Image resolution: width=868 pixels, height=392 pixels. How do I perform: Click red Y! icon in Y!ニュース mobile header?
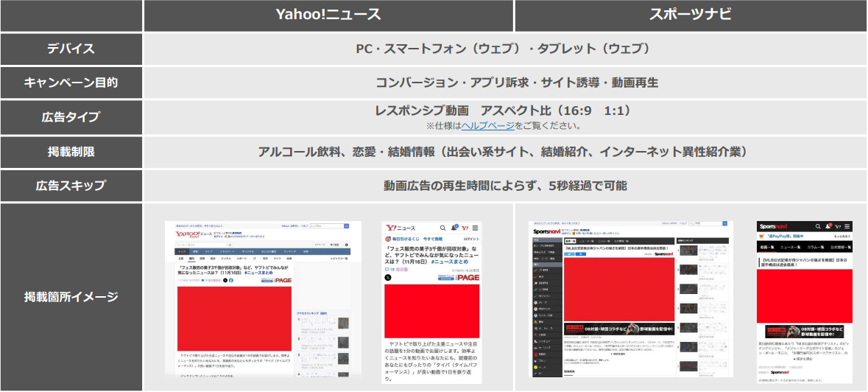coord(465,228)
